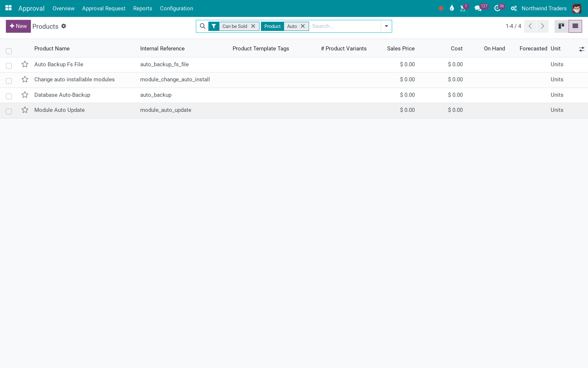Remove the Can be Sold filter
The image size is (588, 368).
(253, 26)
